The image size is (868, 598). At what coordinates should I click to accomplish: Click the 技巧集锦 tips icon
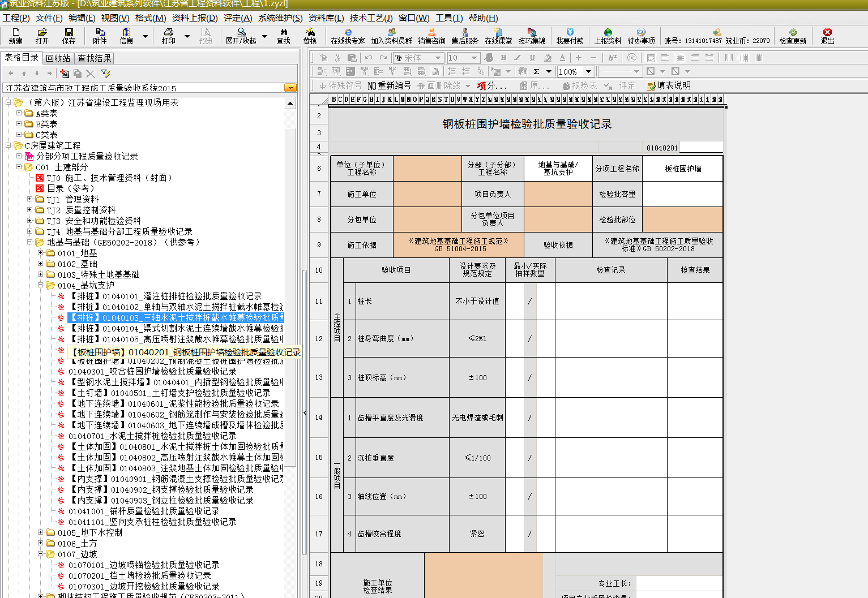[532, 36]
